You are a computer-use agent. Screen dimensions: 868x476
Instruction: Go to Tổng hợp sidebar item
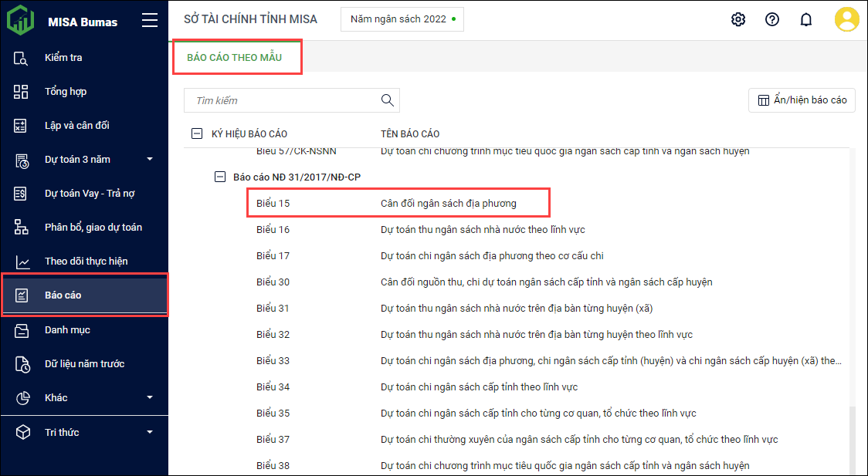(66, 92)
